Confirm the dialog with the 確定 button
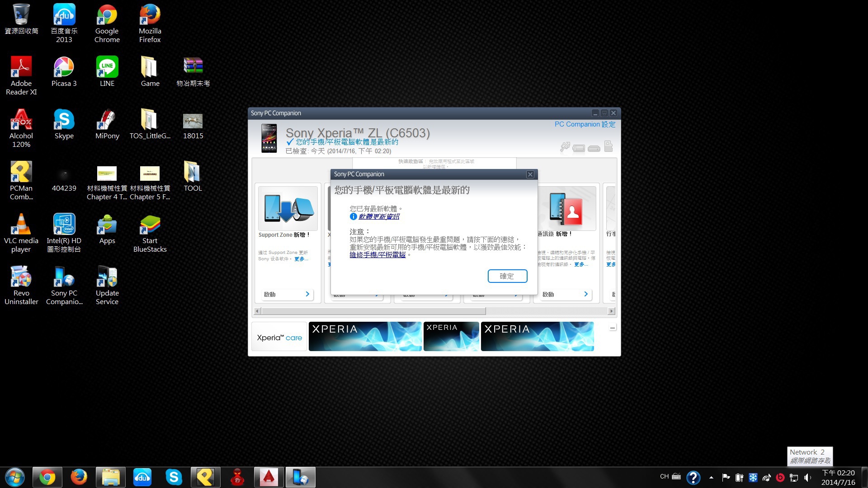The height and width of the screenshot is (488, 868). point(507,276)
